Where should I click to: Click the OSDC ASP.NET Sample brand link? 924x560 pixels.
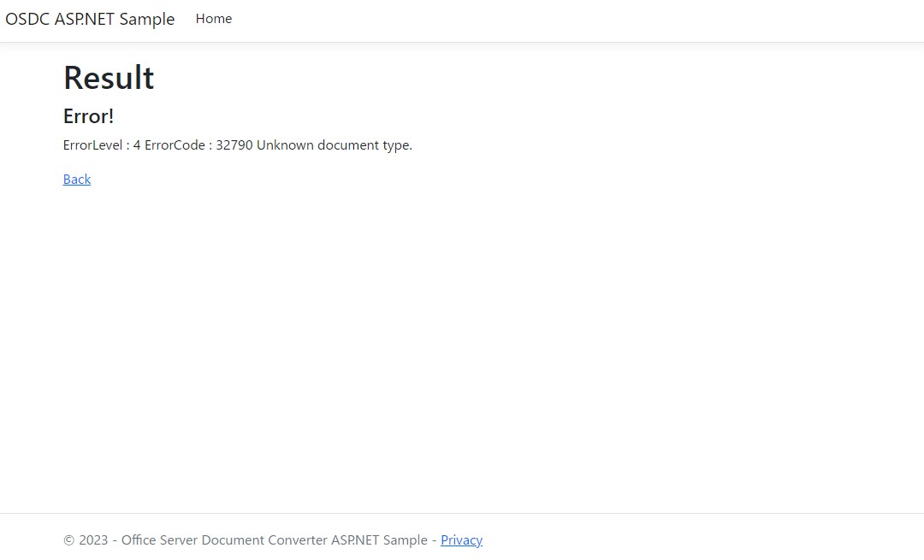tap(90, 19)
